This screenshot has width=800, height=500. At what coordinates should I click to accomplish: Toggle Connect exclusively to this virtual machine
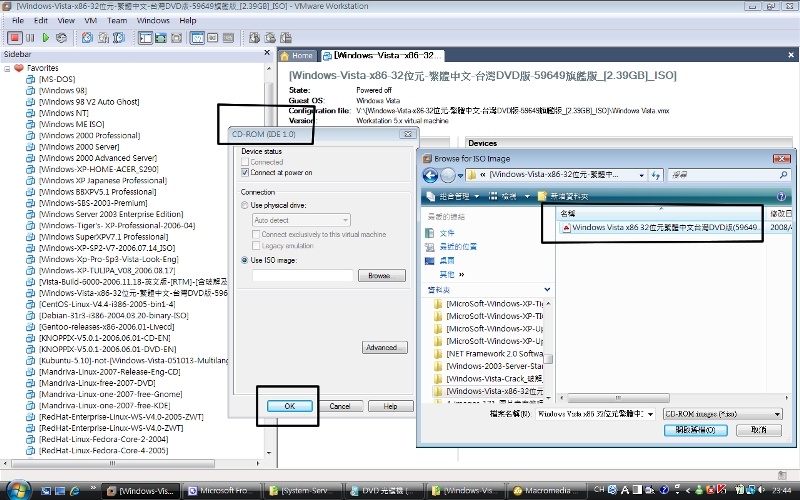tap(256, 234)
